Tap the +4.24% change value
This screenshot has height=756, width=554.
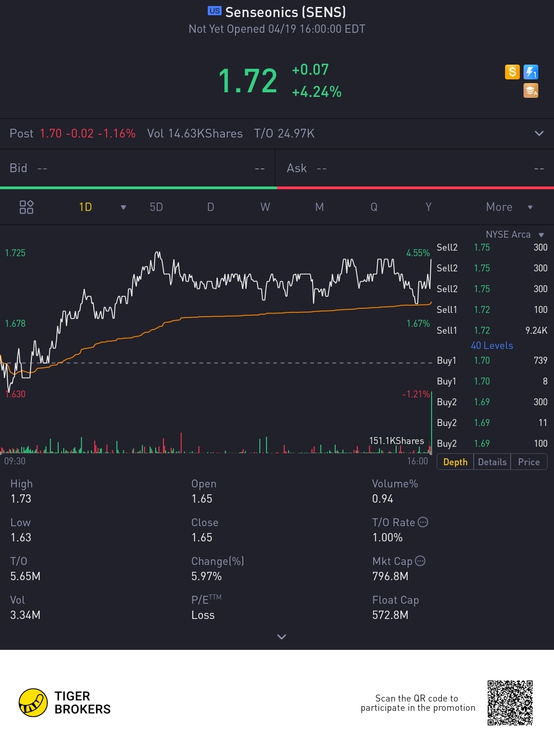(317, 92)
